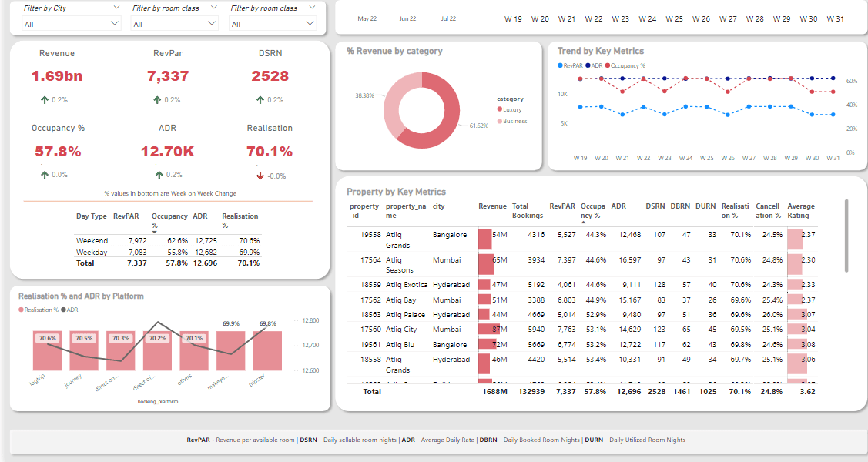
Task: Click the 'Trend by Key Metrics' chart title
Action: point(601,51)
